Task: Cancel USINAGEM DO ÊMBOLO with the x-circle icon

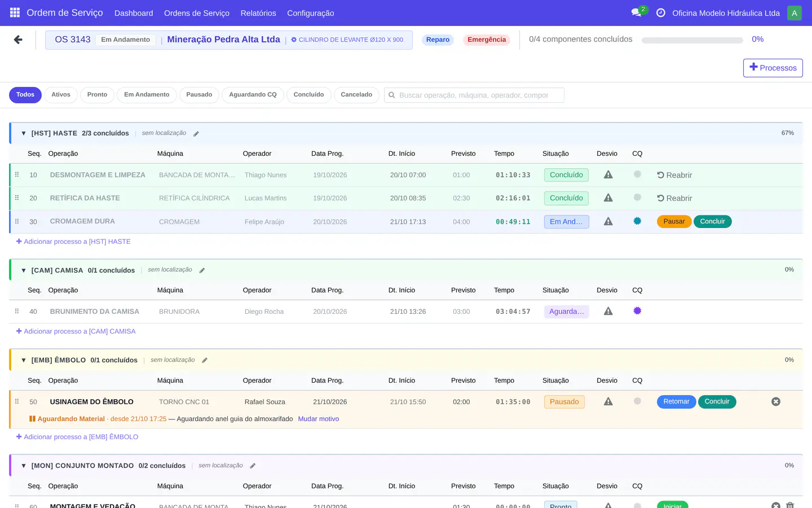Action: (x=776, y=402)
